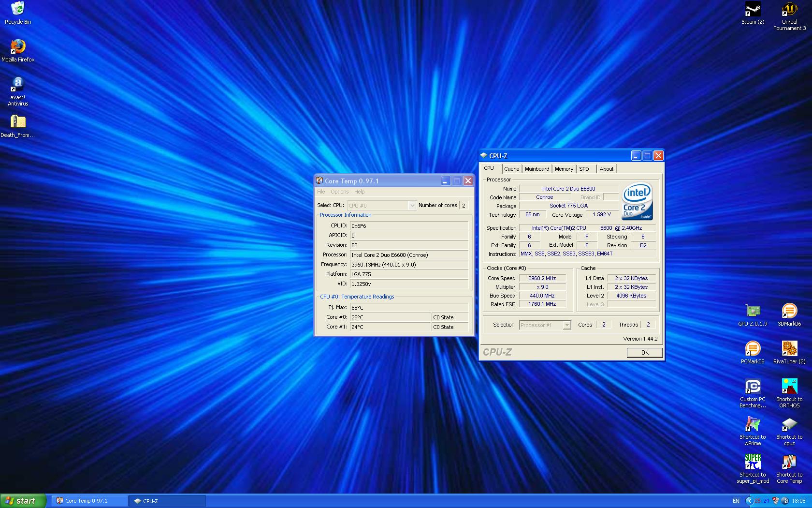Open the Help menu in Core Temp
Screen dimensions: 812x508
tap(359, 192)
